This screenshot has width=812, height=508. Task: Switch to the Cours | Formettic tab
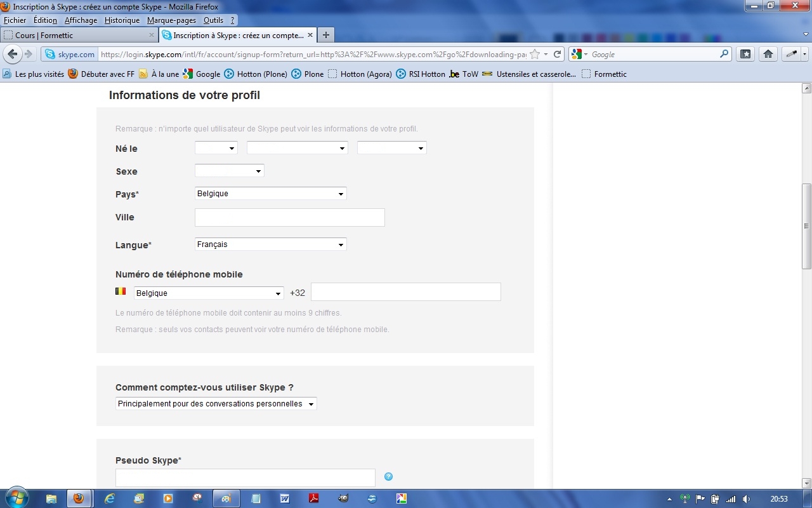tap(79, 36)
